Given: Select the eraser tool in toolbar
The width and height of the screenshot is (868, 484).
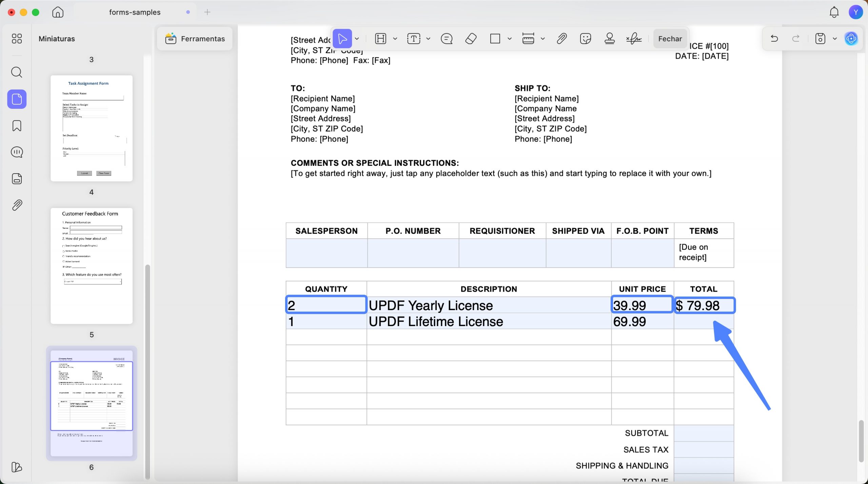Looking at the screenshot, I should (x=471, y=39).
